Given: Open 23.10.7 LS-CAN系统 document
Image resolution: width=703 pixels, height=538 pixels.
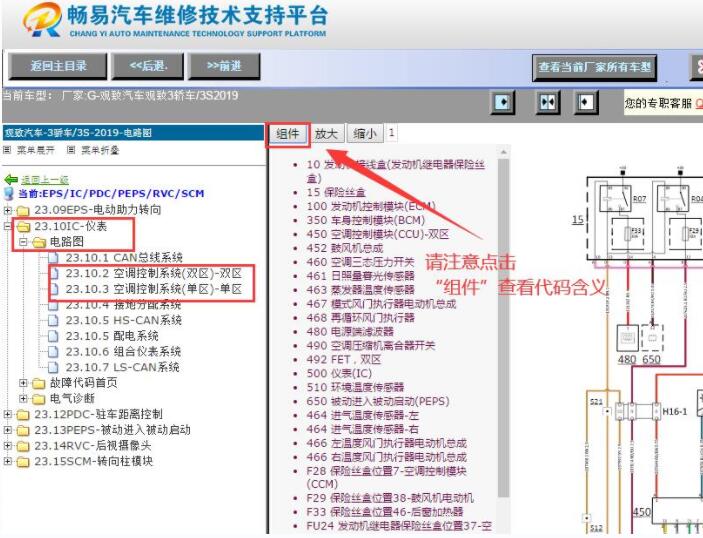Looking at the screenshot, I should pos(122,367).
